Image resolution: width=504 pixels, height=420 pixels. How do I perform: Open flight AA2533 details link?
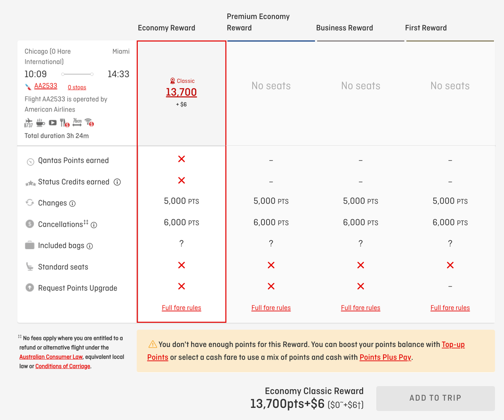[x=45, y=86]
